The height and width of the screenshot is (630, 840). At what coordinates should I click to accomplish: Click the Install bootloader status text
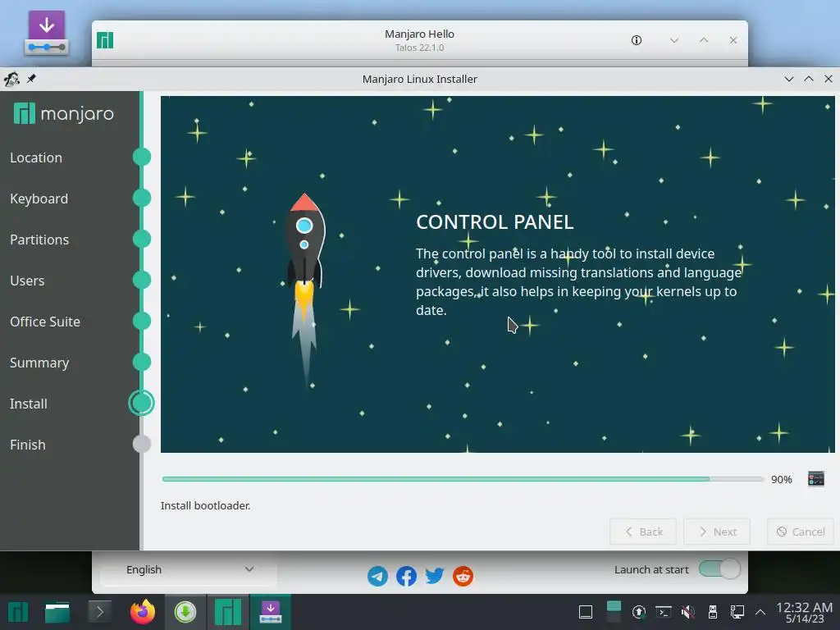tap(205, 505)
